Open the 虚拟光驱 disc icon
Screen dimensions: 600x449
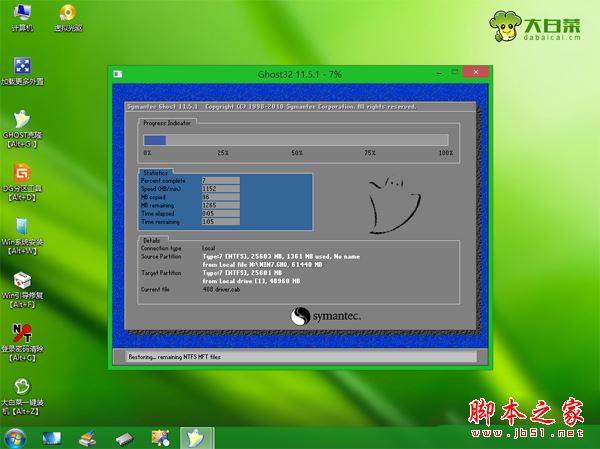pos(68,18)
